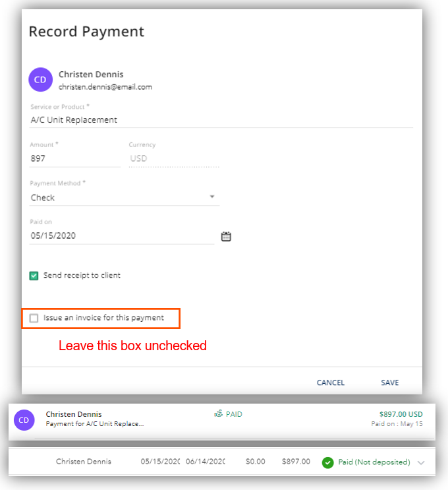Click the Paid on date field 05/15/2020

(x=122, y=235)
